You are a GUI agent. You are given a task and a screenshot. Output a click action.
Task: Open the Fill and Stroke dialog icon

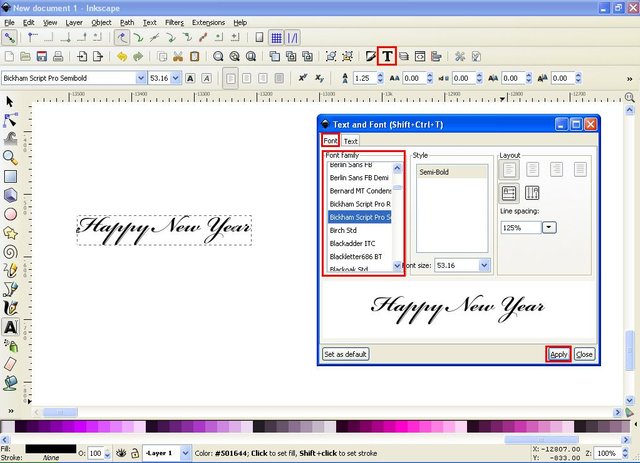point(370,56)
